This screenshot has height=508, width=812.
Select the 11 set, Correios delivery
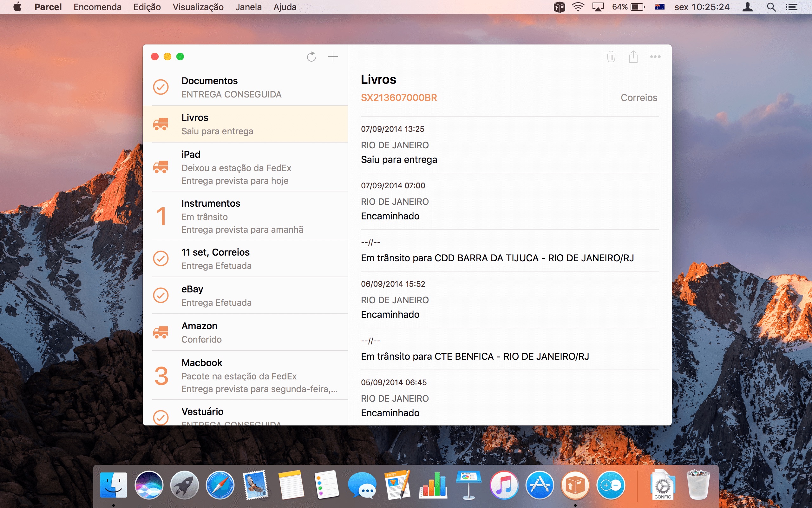[245, 258]
